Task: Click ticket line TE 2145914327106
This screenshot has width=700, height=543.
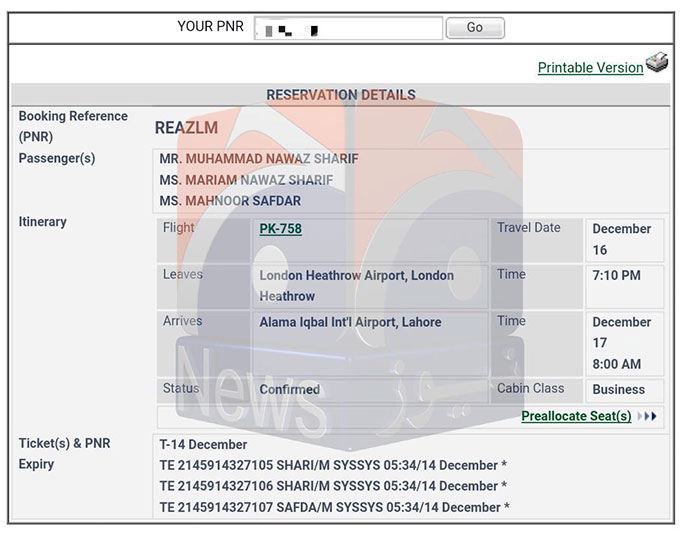Action: (333, 486)
